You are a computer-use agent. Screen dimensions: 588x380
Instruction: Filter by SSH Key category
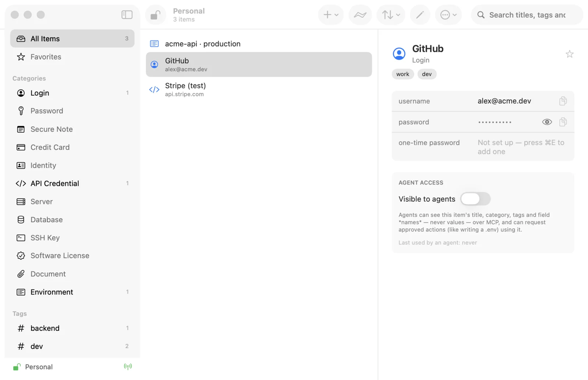tap(72, 238)
